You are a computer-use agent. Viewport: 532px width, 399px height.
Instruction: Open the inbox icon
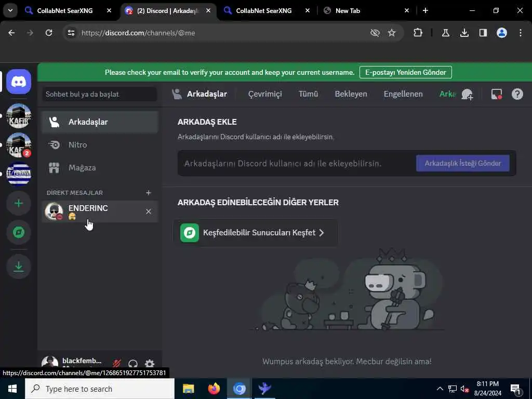pyautogui.click(x=496, y=94)
